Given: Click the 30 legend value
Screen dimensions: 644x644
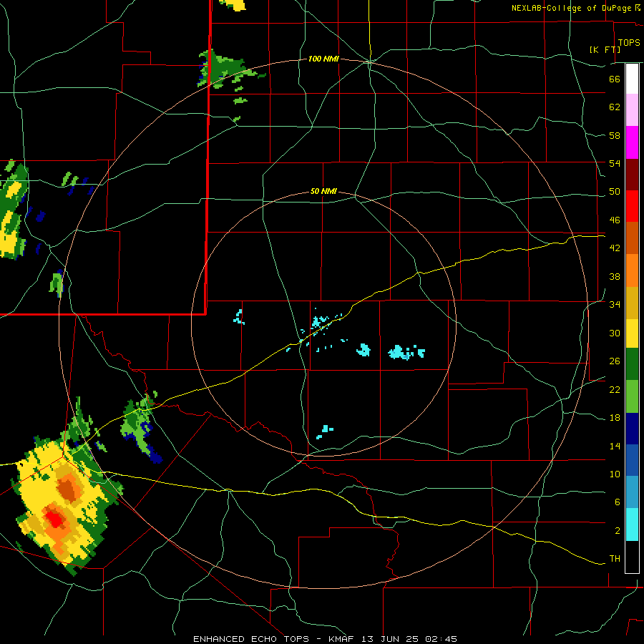Looking at the screenshot, I should click(x=615, y=333).
